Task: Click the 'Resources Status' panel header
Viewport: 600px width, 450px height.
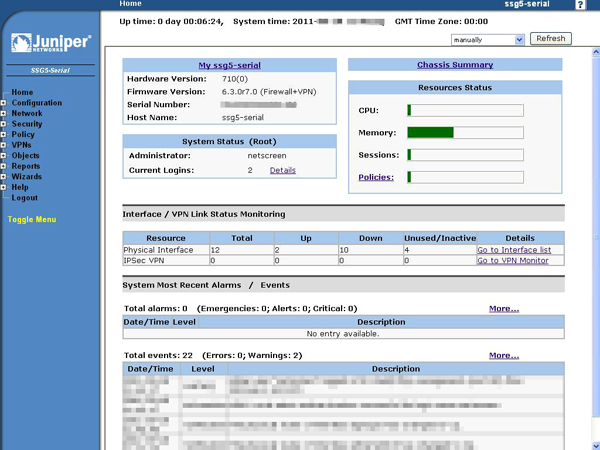Action: click(455, 88)
